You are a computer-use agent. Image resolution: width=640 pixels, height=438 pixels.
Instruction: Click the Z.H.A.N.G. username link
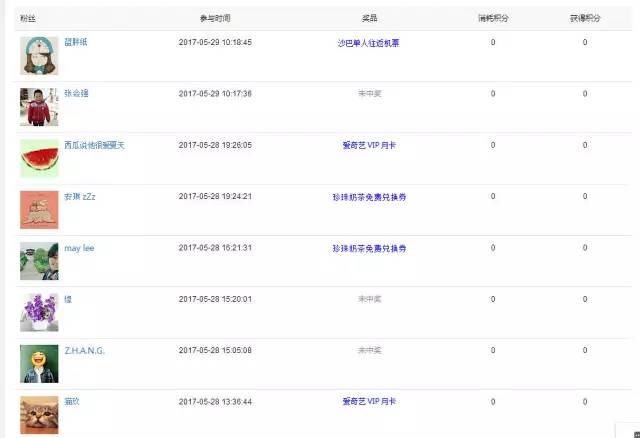coord(84,351)
